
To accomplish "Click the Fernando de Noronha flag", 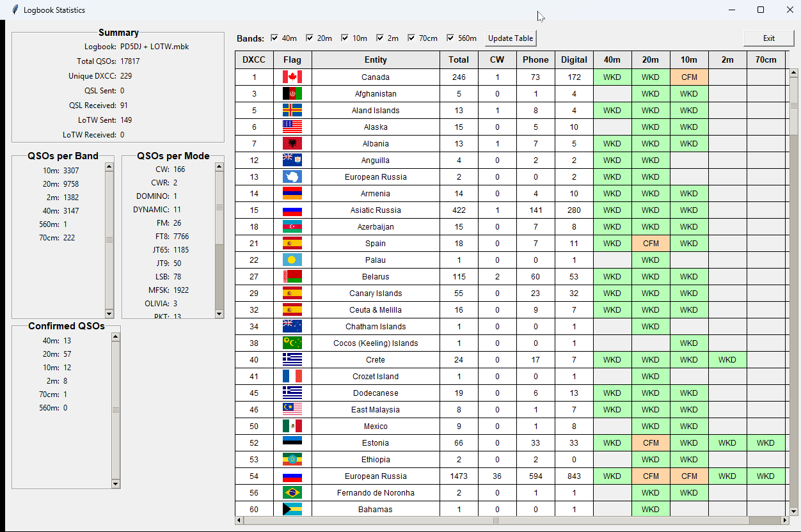I will (x=292, y=493).
